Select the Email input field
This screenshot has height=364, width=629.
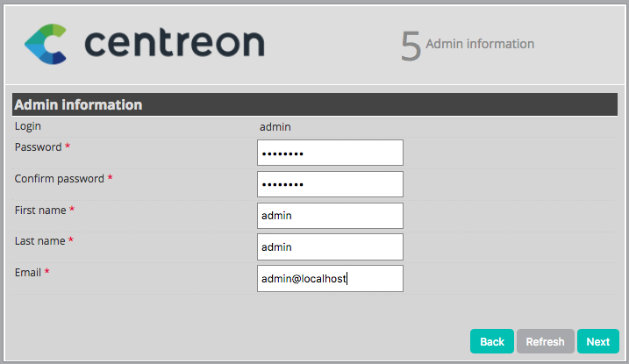coord(330,279)
